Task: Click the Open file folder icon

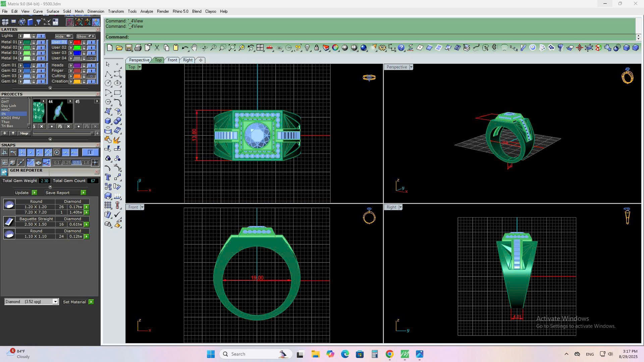Action: (119, 48)
